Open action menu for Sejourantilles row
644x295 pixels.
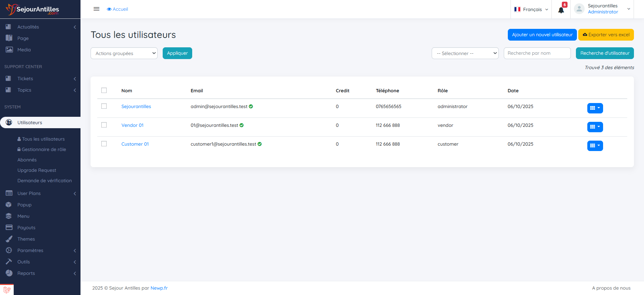click(595, 108)
